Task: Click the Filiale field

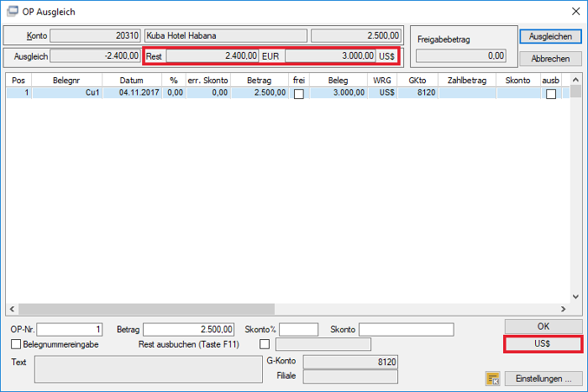Action: point(350,377)
